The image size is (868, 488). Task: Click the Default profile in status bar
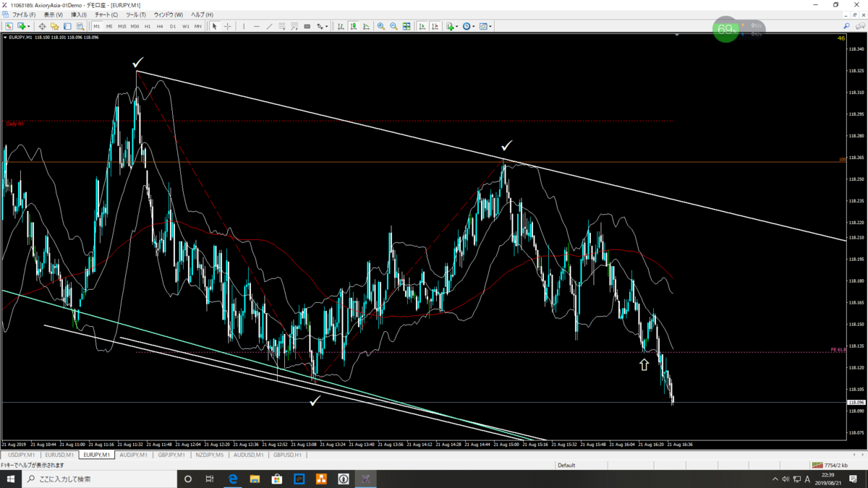pos(566,466)
